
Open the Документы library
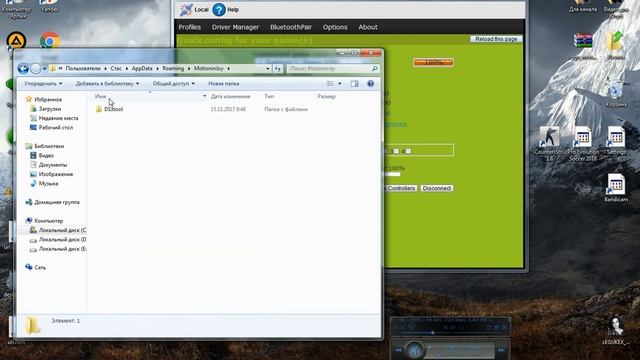click(49, 165)
